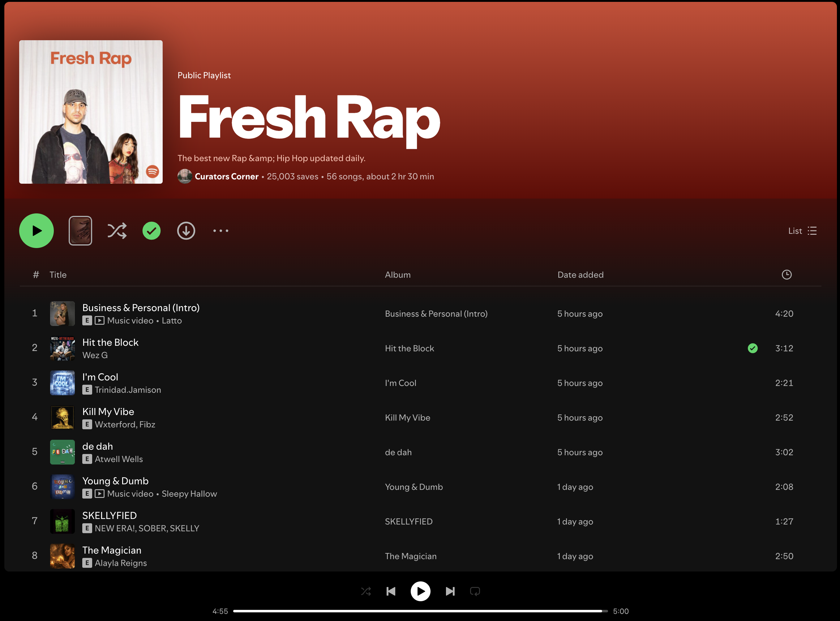
Task: Click music video icon on Young & Dumb
Action: [100, 494]
